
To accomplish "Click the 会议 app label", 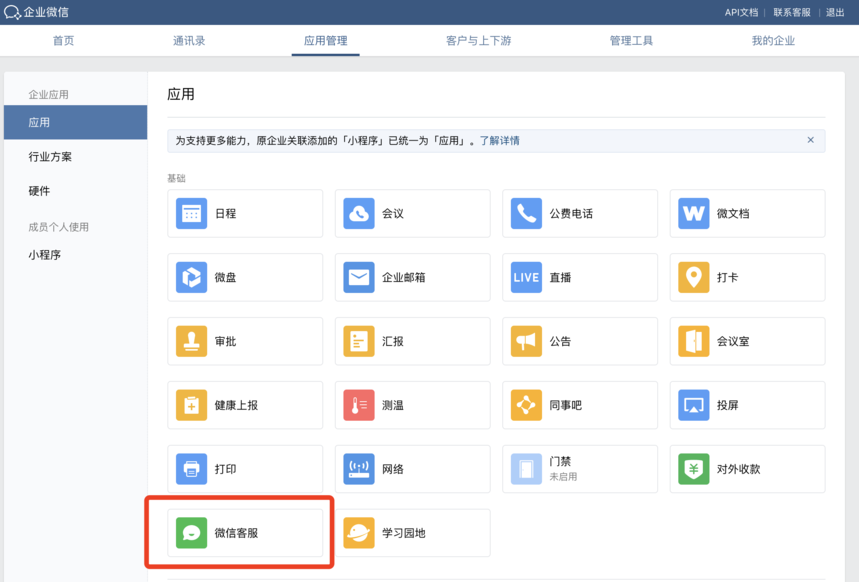I will (x=393, y=214).
